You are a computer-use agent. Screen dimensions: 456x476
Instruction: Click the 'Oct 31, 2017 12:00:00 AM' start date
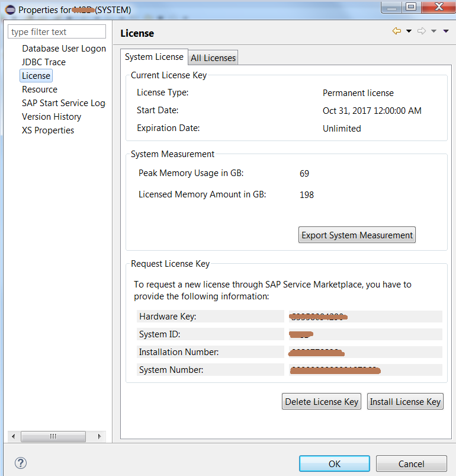point(372,111)
